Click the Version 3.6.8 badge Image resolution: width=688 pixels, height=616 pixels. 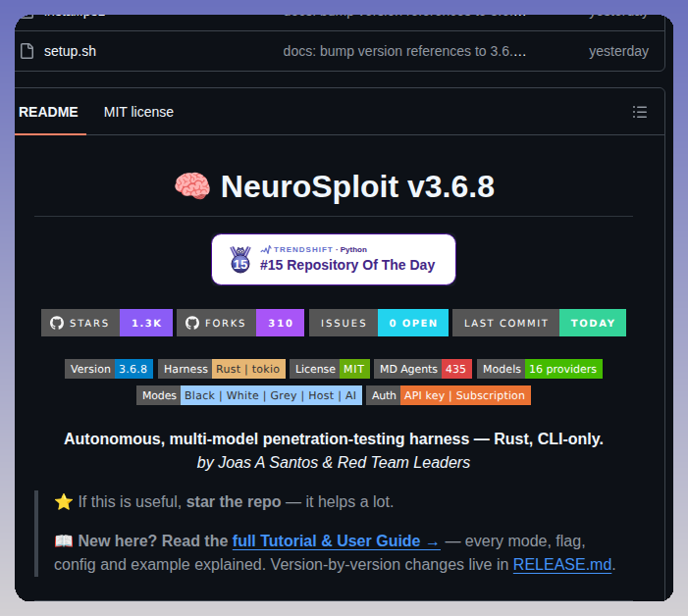tap(109, 369)
